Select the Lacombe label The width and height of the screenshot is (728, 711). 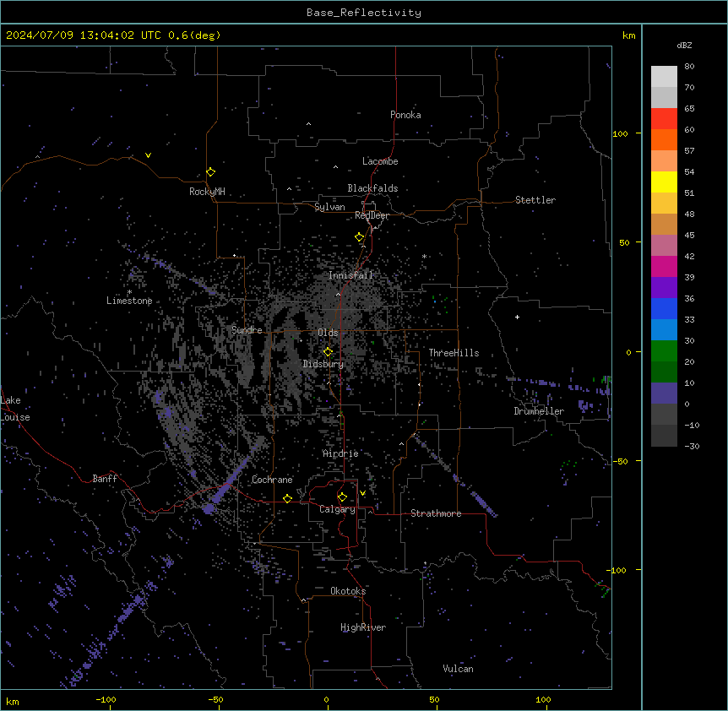coord(380,161)
